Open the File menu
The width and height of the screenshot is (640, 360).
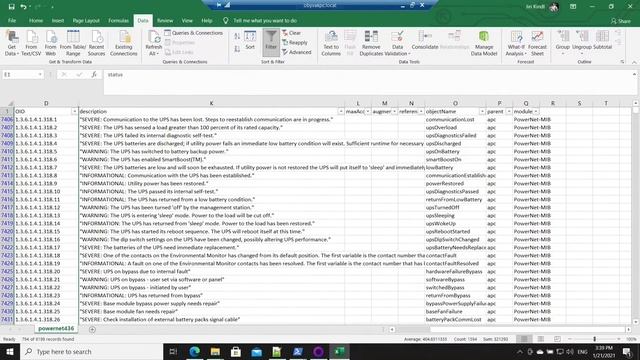point(12,20)
